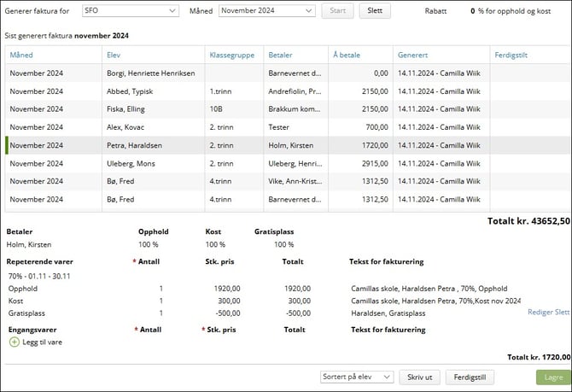572x392 pixels.
Task: Open the Generer faktura for SFO dropdown
Action: pyautogui.click(x=131, y=11)
